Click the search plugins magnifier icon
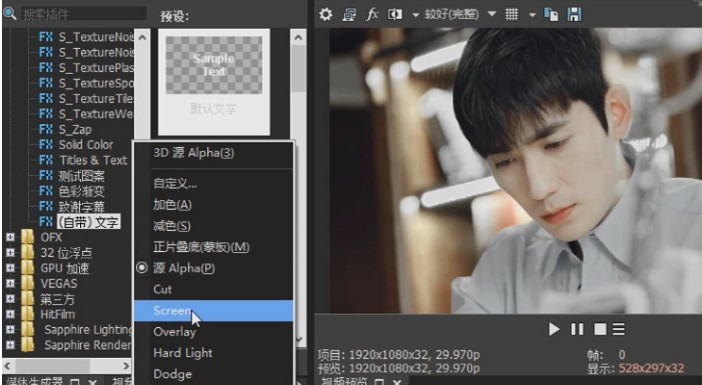Screen dimensions: 702x385 (x=9, y=13)
